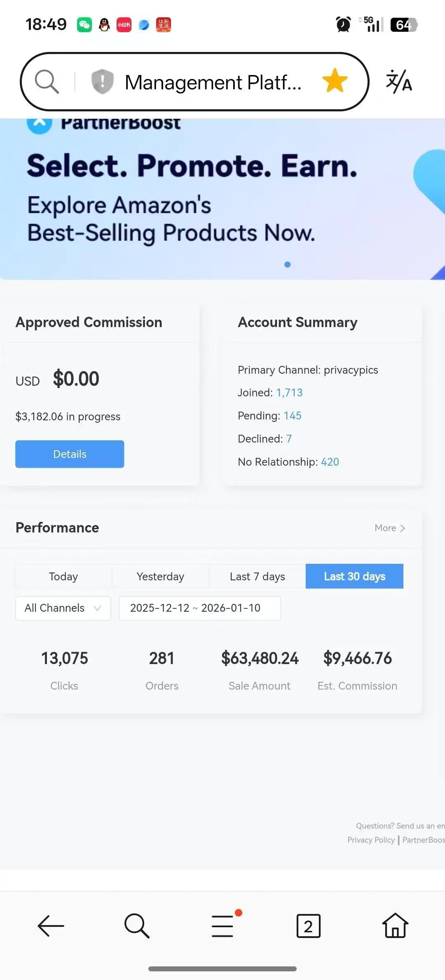Show the Last 7 days tab
The height and width of the screenshot is (980, 445).
click(x=258, y=576)
